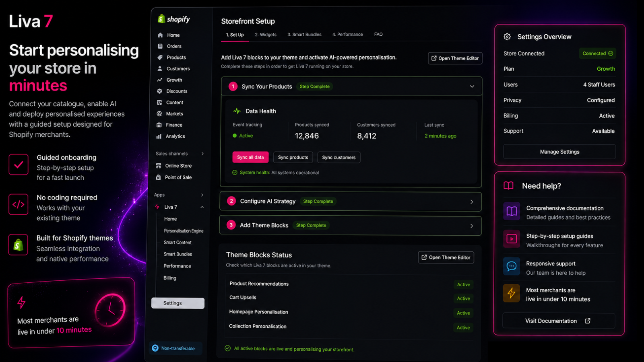
Task: Click the Homepage Personalisation Active status
Action: tap(463, 313)
